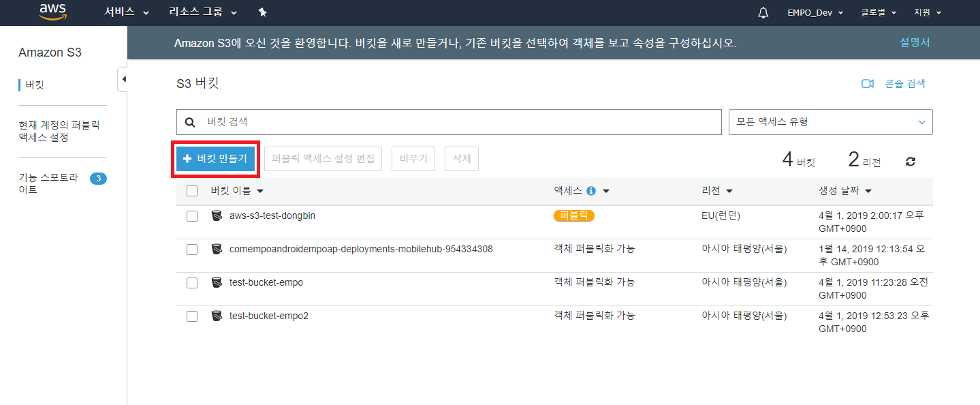Open 현재 계정의 퍼블릭 액세스 설정
Image resolution: width=980 pixels, height=405 pixels.
coord(59,132)
